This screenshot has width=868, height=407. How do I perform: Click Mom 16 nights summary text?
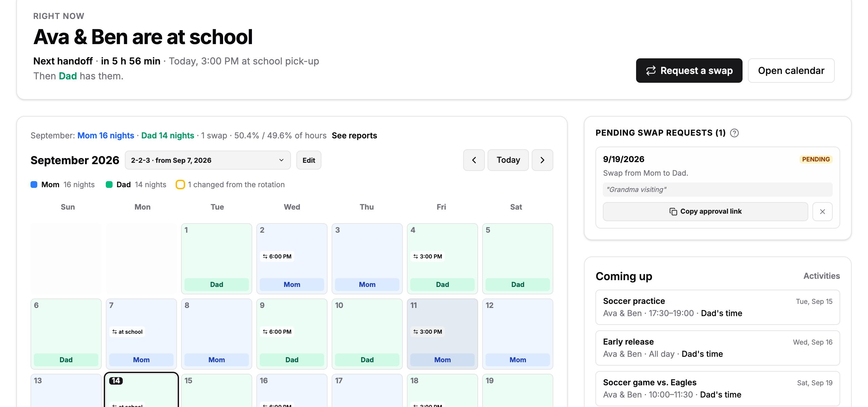click(x=106, y=136)
